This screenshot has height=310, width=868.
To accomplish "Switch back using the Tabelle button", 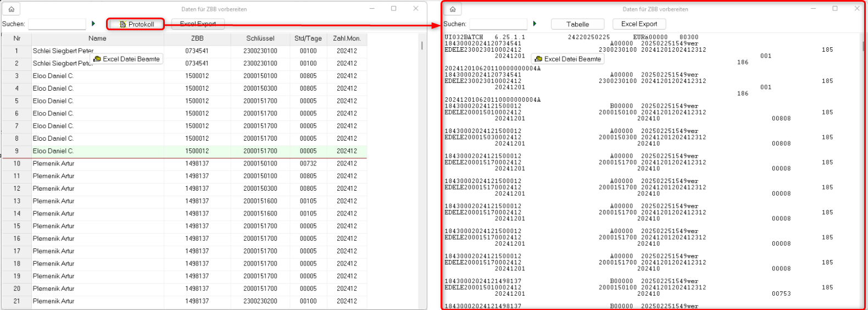I will click(577, 24).
